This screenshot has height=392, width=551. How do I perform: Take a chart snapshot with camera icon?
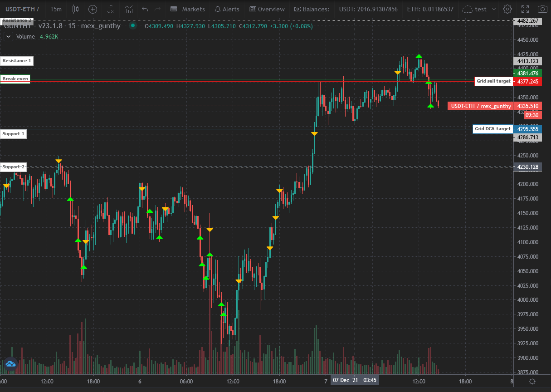[542, 9]
